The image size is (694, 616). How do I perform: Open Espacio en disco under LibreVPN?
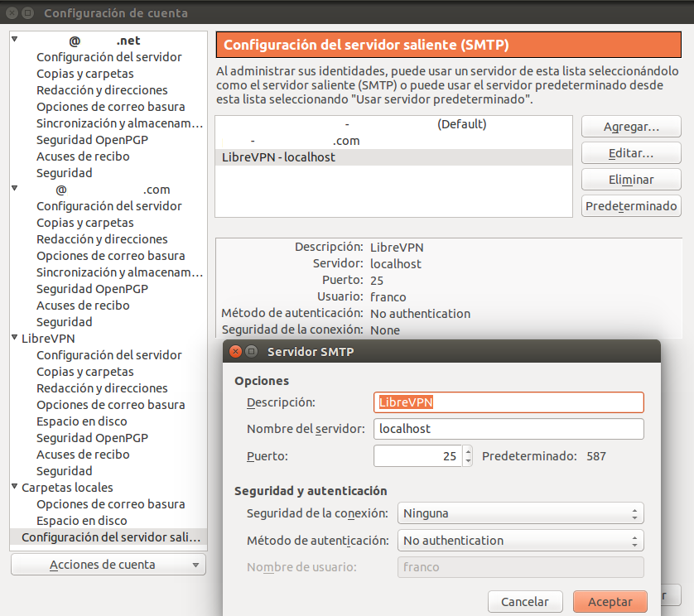[82, 421]
